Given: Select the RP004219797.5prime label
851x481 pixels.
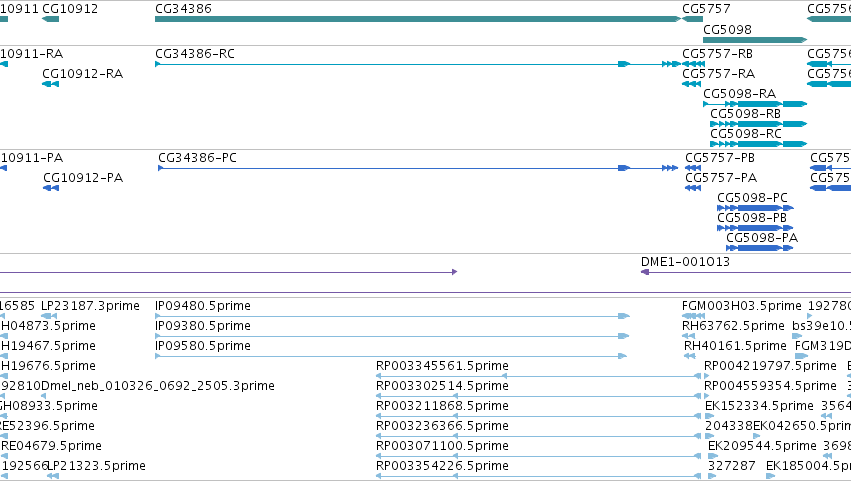Looking at the screenshot, I should point(770,366).
